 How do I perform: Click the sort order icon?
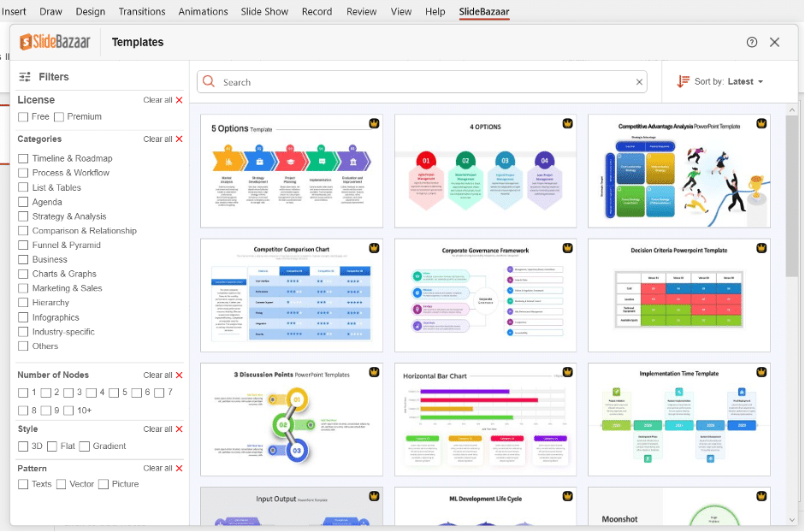pyautogui.click(x=683, y=81)
